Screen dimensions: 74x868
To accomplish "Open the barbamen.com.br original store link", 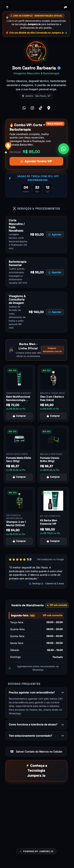I will pos(52,350).
